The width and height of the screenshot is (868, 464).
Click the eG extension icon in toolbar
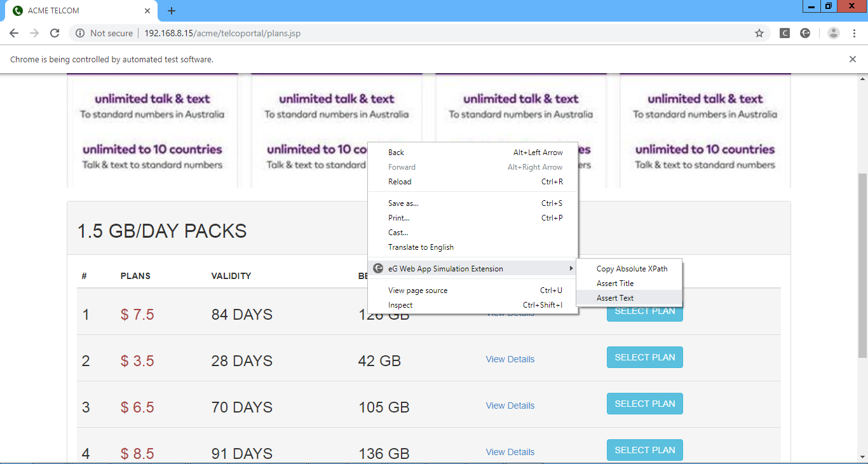[805, 33]
